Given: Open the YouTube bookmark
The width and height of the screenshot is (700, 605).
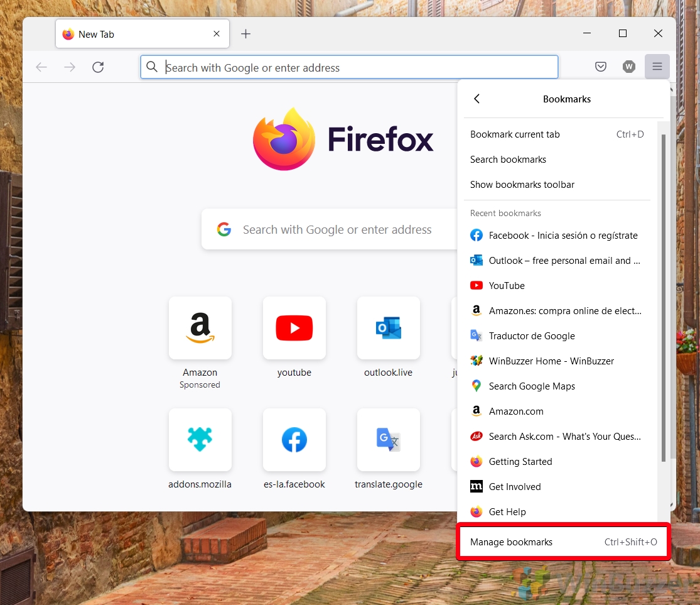Looking at the screenshot, I should point(557,285).
